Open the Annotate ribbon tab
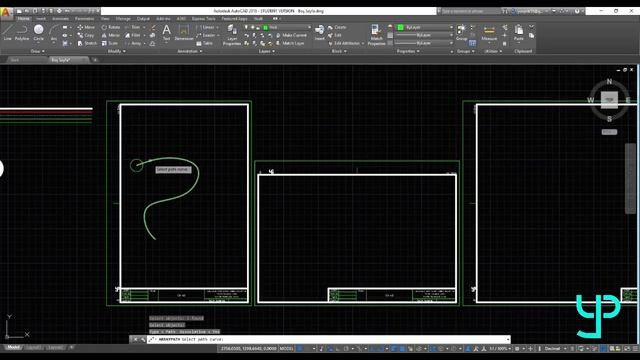Screen dimensions: 640x360 (x=60, y=18)
